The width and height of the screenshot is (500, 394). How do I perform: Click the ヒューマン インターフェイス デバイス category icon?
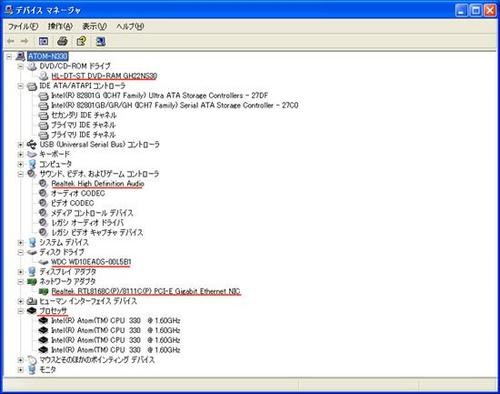click(x=32, y=301)
